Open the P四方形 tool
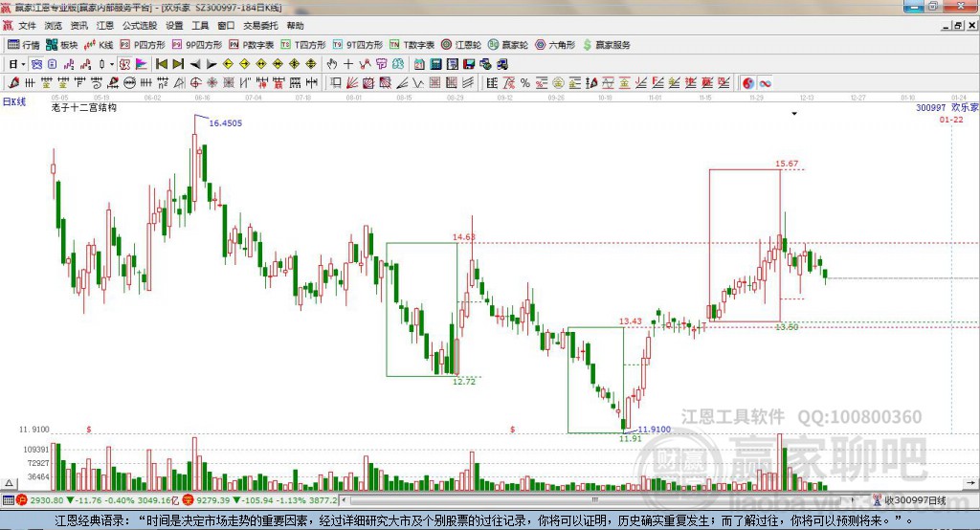 pos(143,45)
